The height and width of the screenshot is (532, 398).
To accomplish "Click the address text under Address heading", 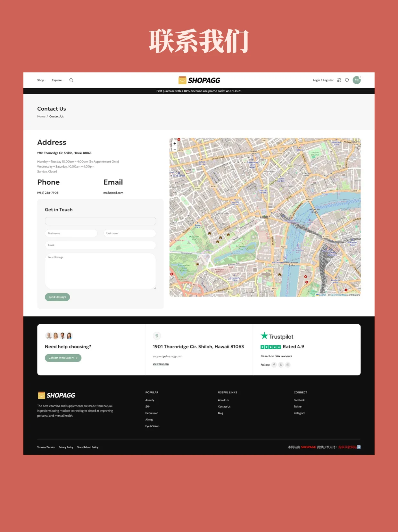I will (64, 153).
